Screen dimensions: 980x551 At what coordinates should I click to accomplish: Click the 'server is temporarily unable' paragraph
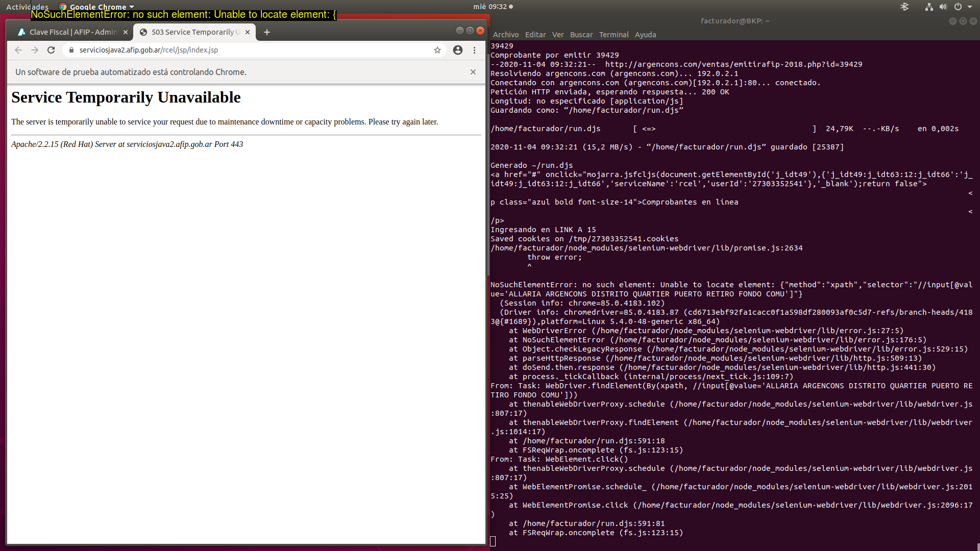tap(225, 122)
